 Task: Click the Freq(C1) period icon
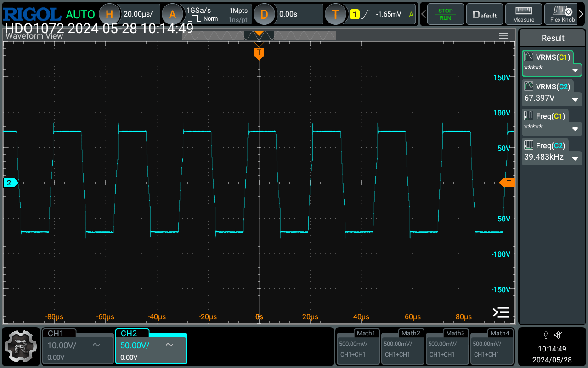tap(529, 116)
